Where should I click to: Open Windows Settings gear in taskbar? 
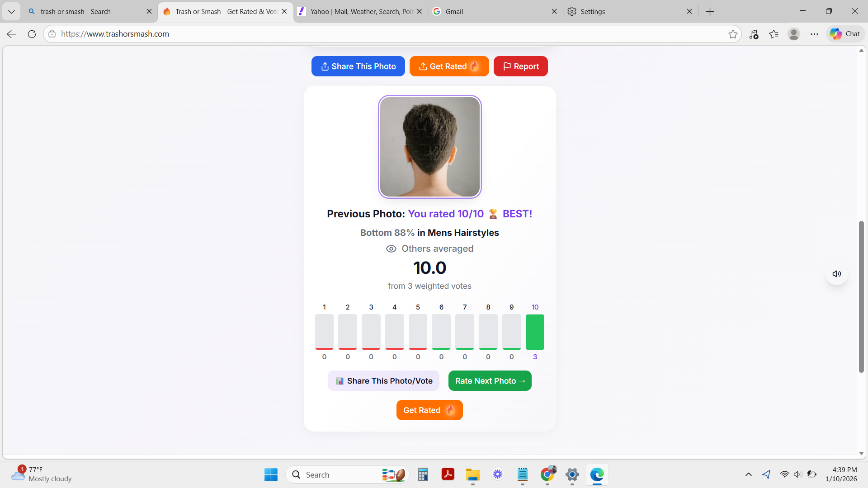tap(572, 475)
